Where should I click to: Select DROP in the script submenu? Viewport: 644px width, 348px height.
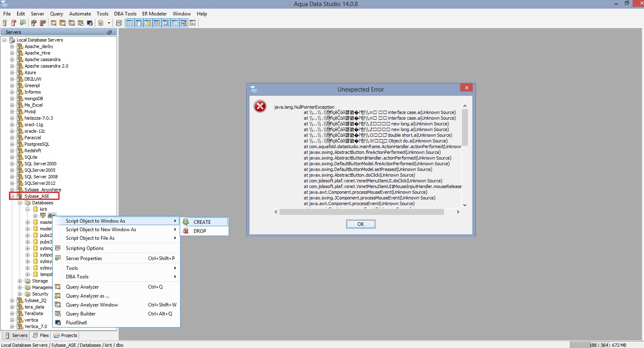[204, 231]
